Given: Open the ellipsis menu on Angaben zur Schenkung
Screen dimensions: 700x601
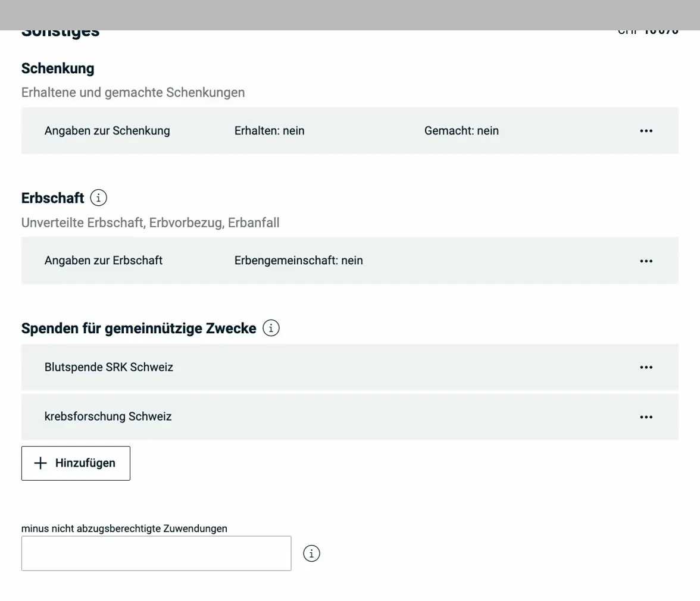Looking at the screenshot, I should pyautogui.click(x=646, y=130).
